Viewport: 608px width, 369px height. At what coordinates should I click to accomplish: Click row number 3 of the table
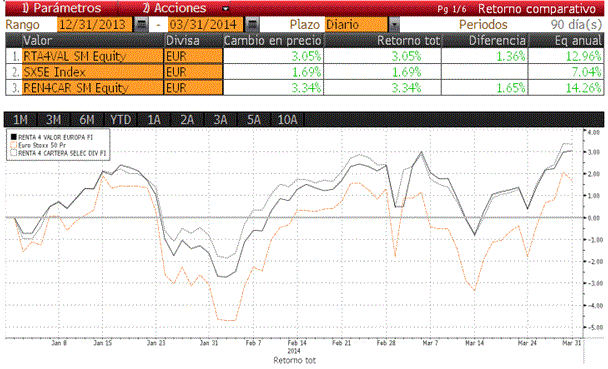(x=15, y=88)
